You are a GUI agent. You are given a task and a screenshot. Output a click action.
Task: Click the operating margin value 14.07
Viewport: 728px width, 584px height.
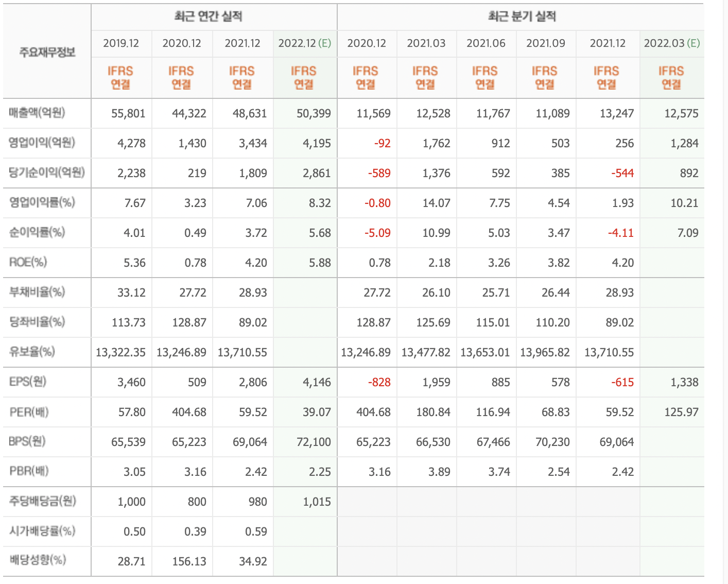point(436,203)
